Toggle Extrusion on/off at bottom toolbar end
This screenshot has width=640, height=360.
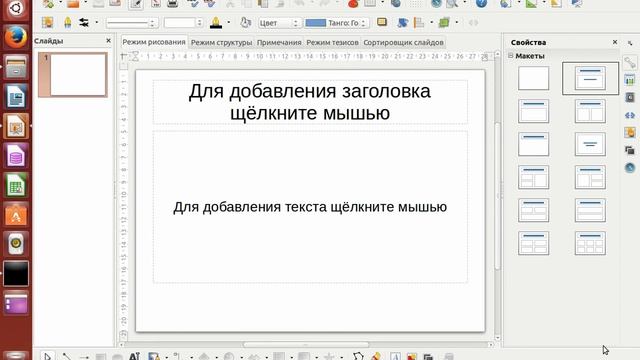tap(449, 357)
